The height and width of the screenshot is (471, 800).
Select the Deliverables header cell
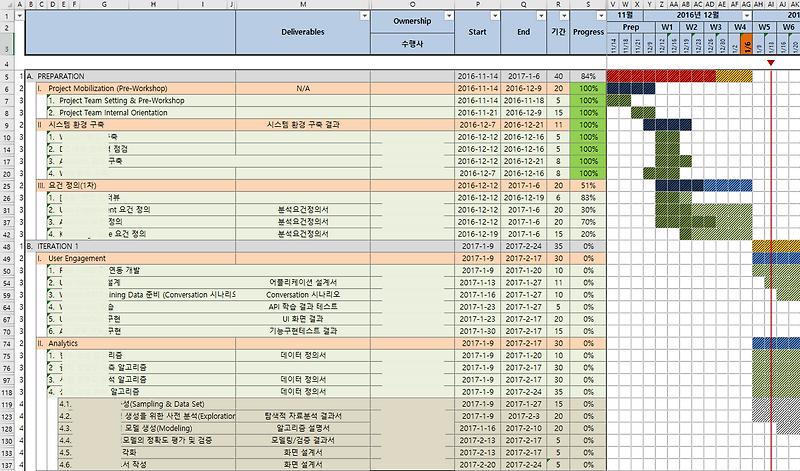(x=303, y=32)
